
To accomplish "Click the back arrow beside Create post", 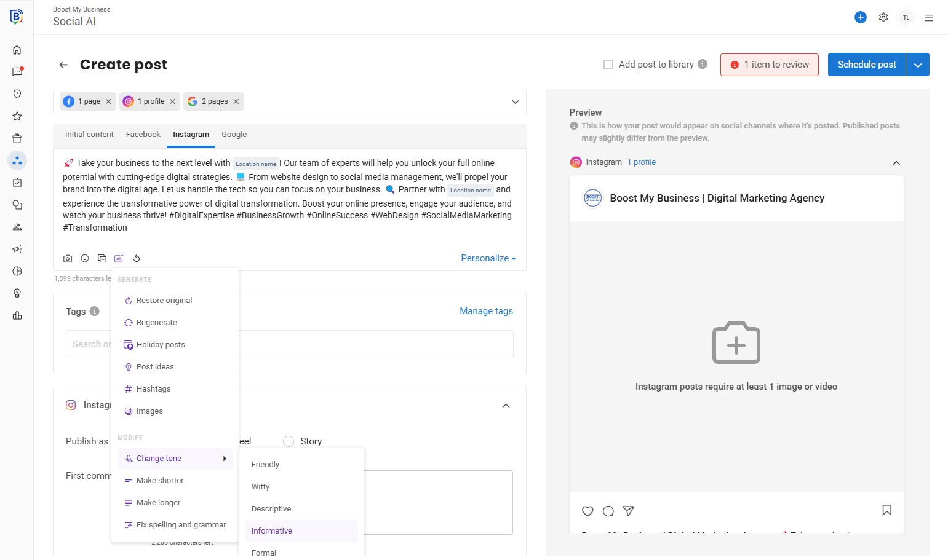I will pyautogui.click(x=63, y=65).
